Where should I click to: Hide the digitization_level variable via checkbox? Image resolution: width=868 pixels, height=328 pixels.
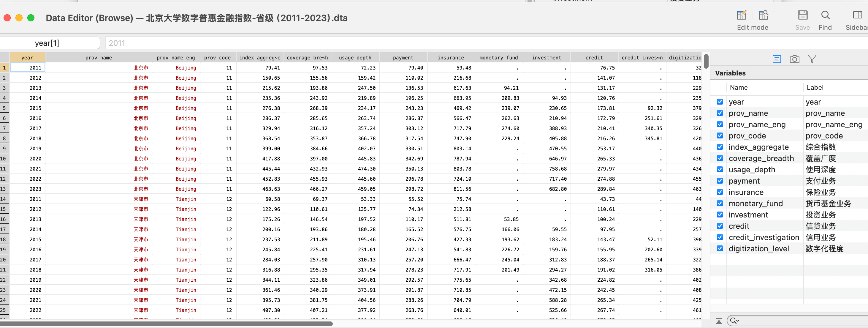720,248
